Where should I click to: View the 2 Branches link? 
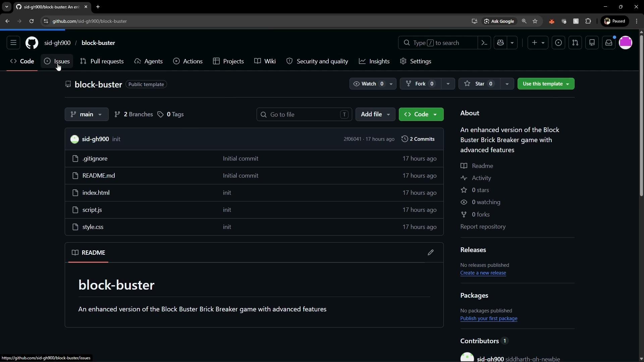[133, 115]
